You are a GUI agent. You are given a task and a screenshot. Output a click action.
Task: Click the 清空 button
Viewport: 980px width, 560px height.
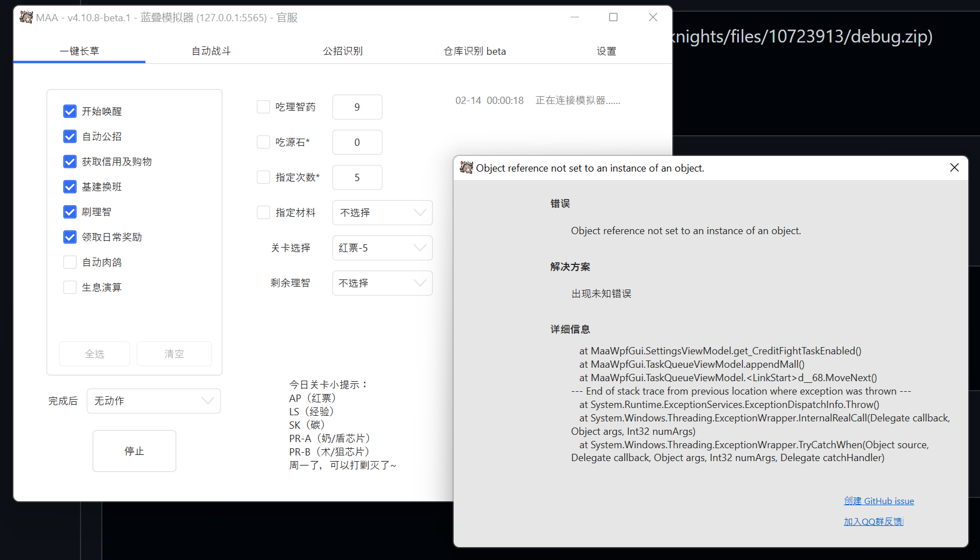click(x=174, y=353)
